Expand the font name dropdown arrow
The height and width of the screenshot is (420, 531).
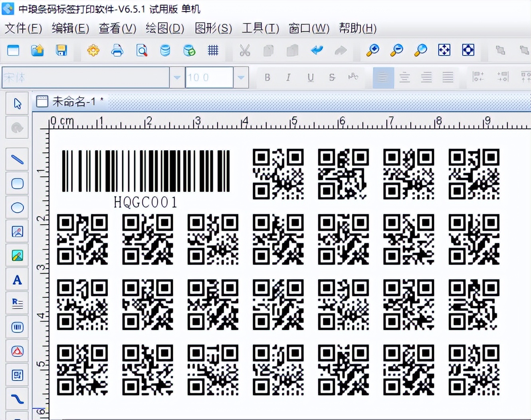[177, 77]
